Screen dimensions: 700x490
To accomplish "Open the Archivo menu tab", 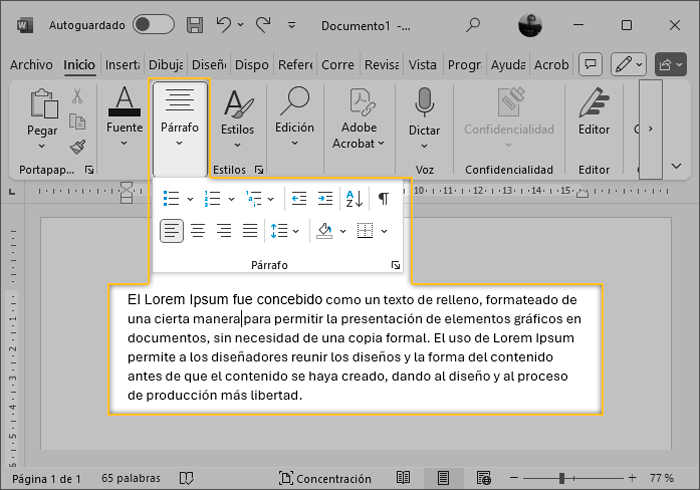I will (31, 65).
